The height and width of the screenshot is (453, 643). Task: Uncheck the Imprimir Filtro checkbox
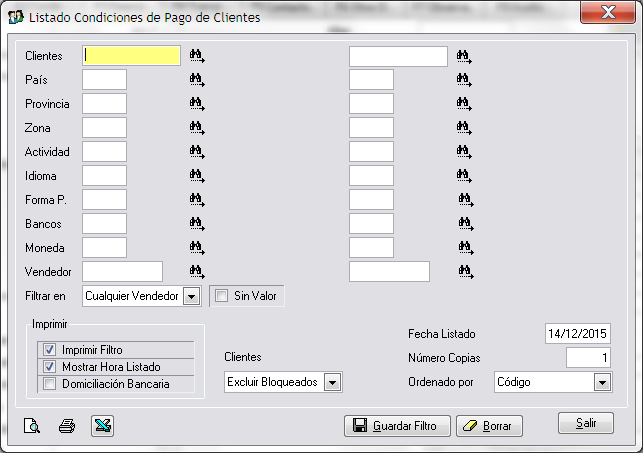pyautogui.click(x=49, y=350)
